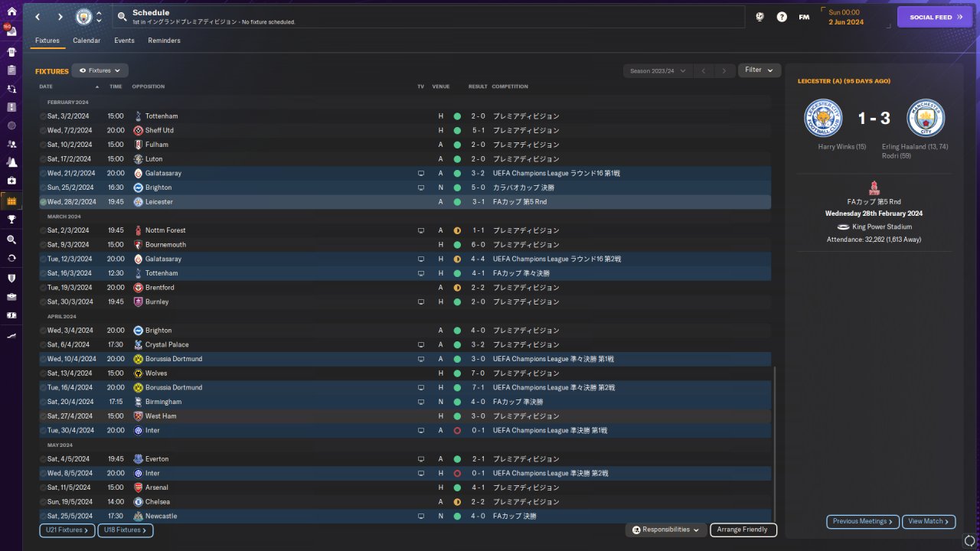Viewport: 980px width, 551px height.
Task: Open the Training cones icon in sidebar
Action: point(11,162)
